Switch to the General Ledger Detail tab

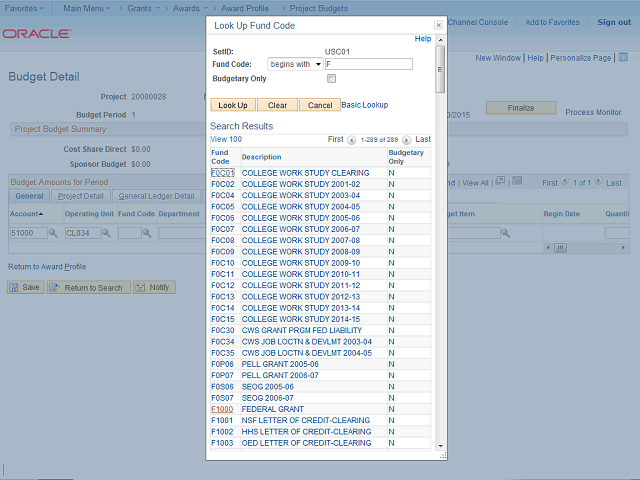coord(156,196)
